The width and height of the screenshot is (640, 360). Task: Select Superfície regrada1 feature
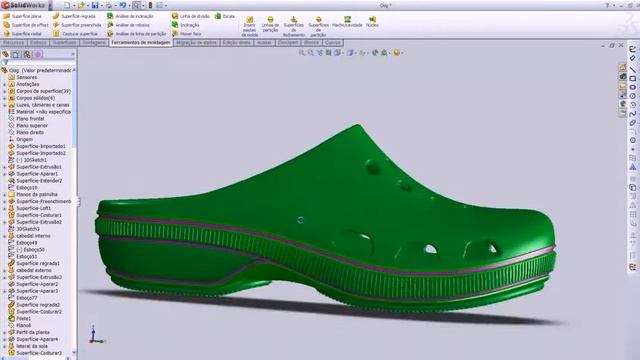pyautogui.click(x=38, y=263)
